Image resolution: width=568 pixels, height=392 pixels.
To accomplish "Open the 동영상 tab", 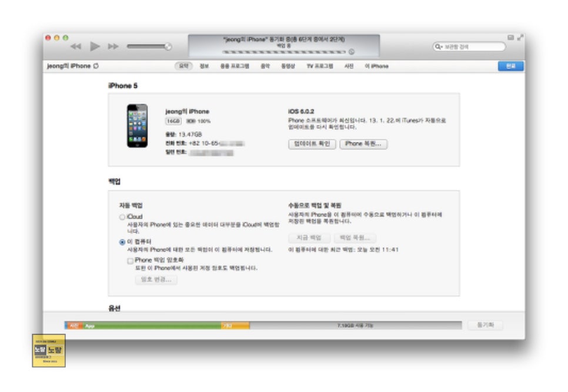I will 288,66.
